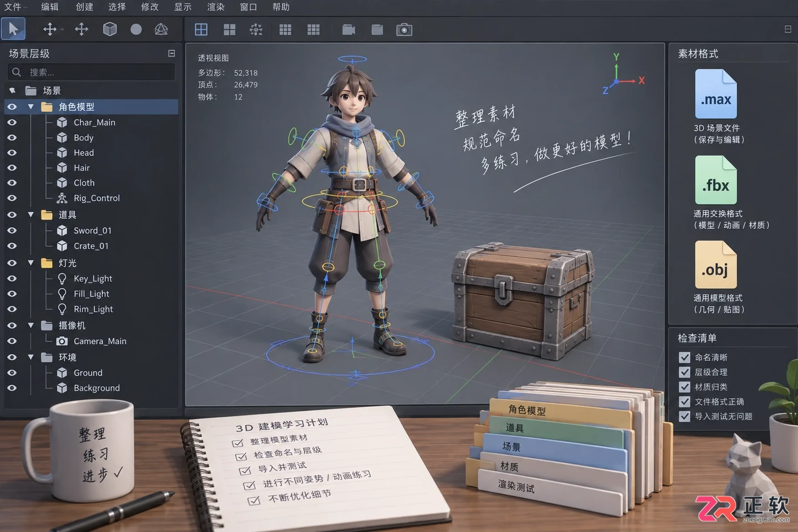Click the .fbx file format icon
798x532 pixels.
coord(716,180)
